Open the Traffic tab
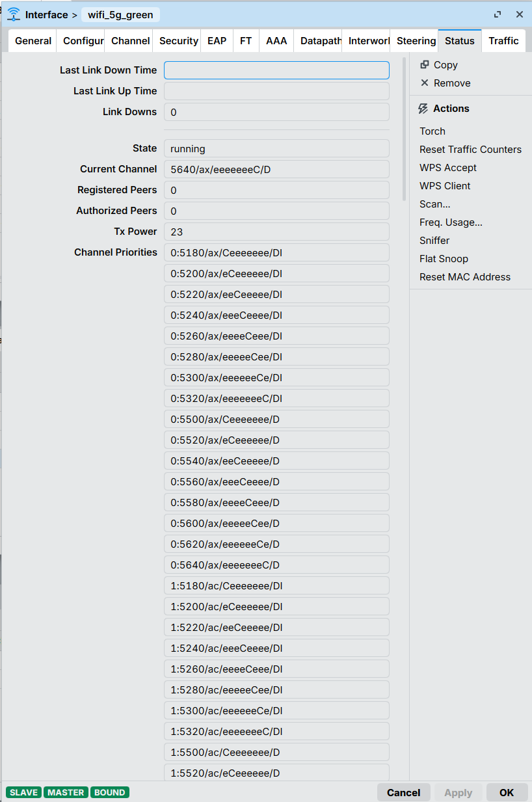This screenshot has height=802, width=532. click(504, 40)
